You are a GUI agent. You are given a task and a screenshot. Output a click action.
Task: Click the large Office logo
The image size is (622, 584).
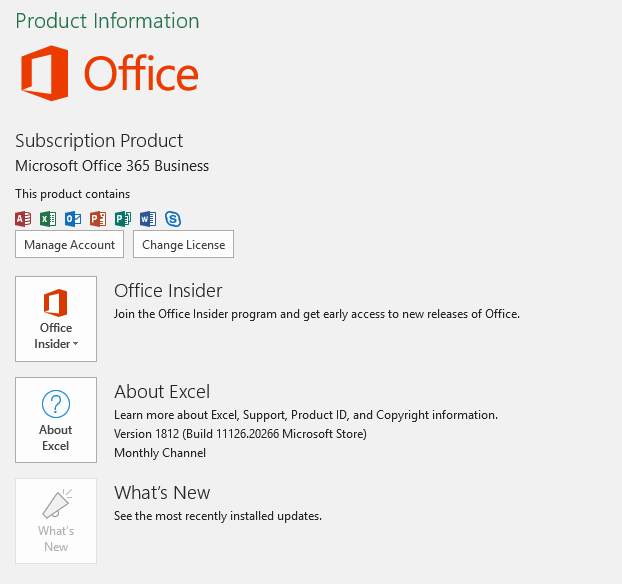(x=109, y=73)
